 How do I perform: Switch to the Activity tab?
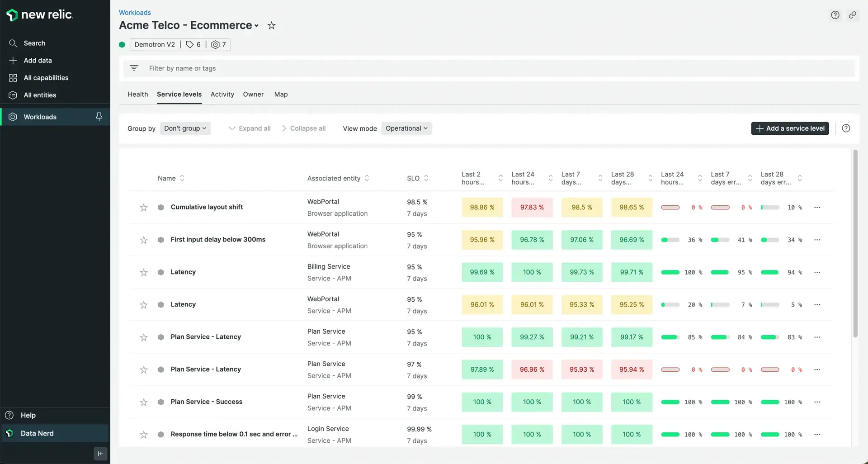point(222,94)
